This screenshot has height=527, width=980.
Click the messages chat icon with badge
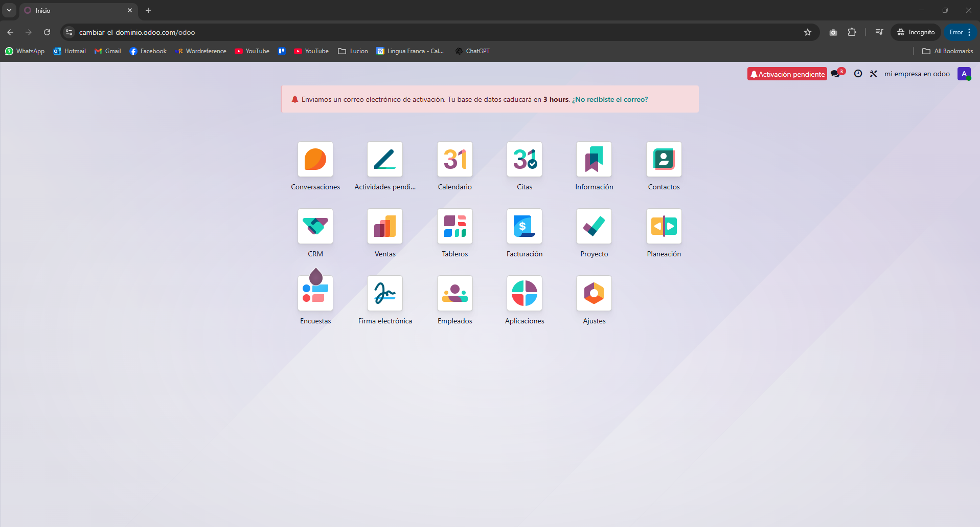[836, 74]
